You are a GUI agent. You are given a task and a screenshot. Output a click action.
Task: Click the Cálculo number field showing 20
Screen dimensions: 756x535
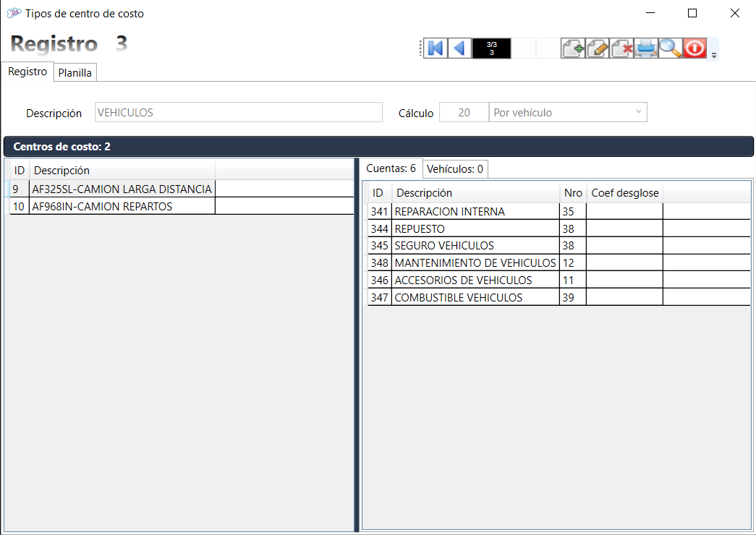coord(464,113)
